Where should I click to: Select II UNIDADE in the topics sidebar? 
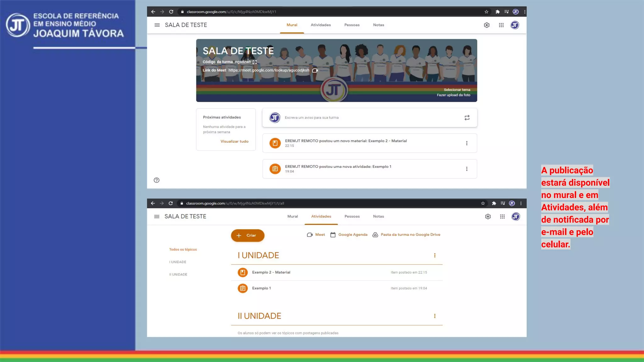point(178,275)
